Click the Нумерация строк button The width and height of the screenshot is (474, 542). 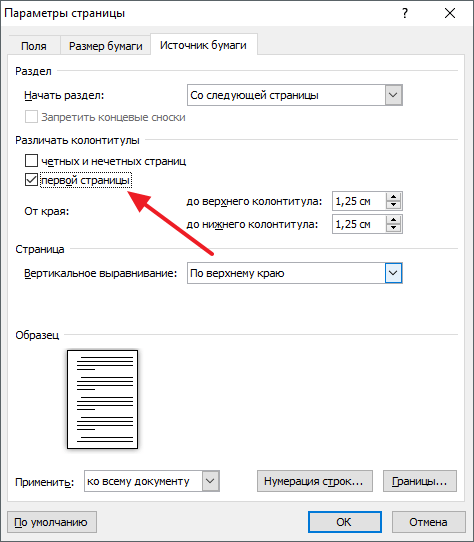click(315, 481)
